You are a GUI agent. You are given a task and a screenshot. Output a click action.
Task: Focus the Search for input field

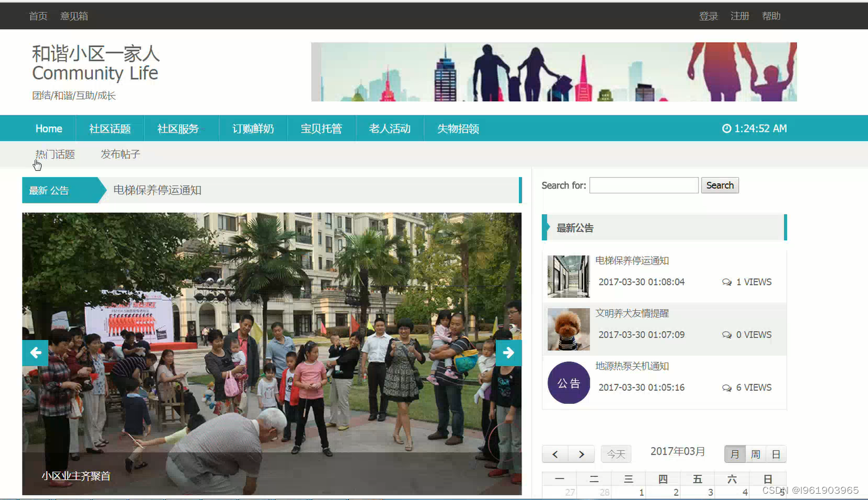[644, 185]
